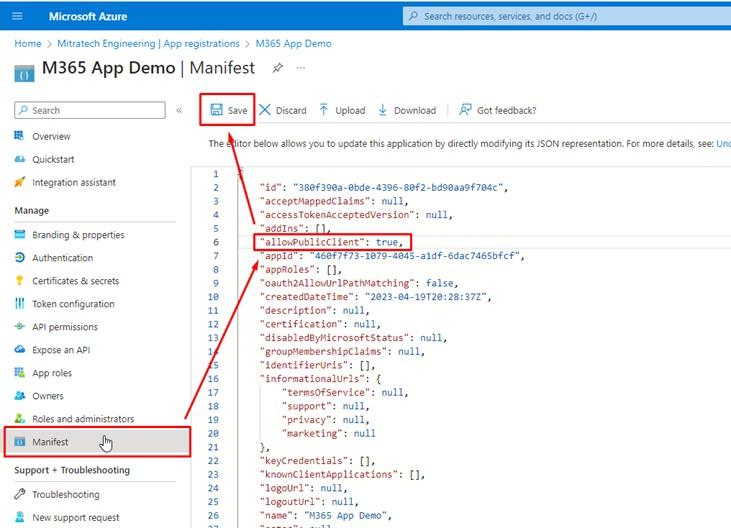Open the Overview page
The image size is (731, 528).
(x=51, y=137)
